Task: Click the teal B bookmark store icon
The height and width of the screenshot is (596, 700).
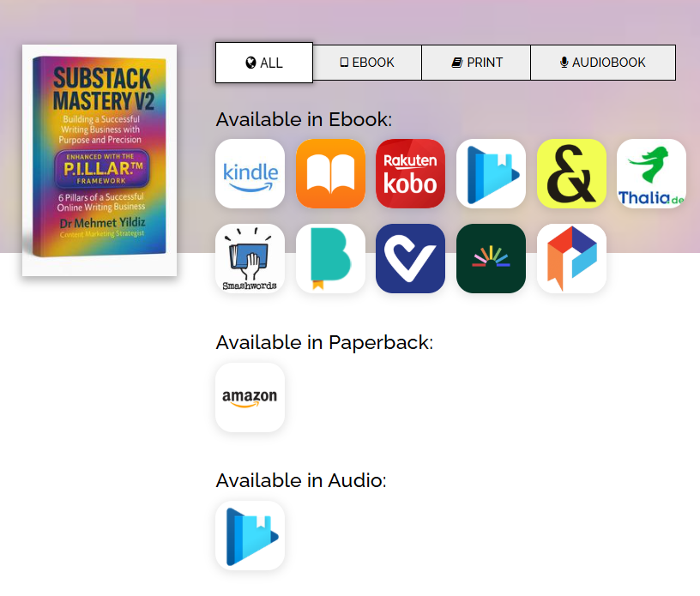Action: click(x=330, y=258)
